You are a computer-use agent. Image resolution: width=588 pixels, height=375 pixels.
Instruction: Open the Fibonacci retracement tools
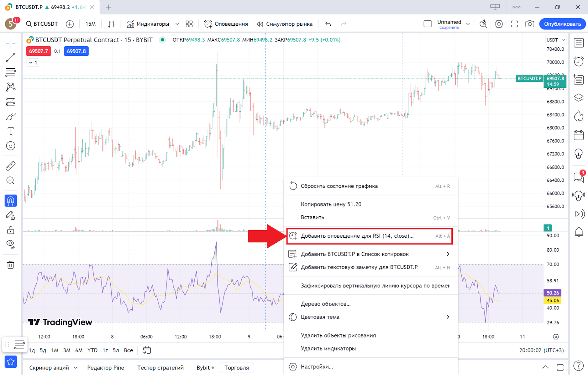pos(11,72)
